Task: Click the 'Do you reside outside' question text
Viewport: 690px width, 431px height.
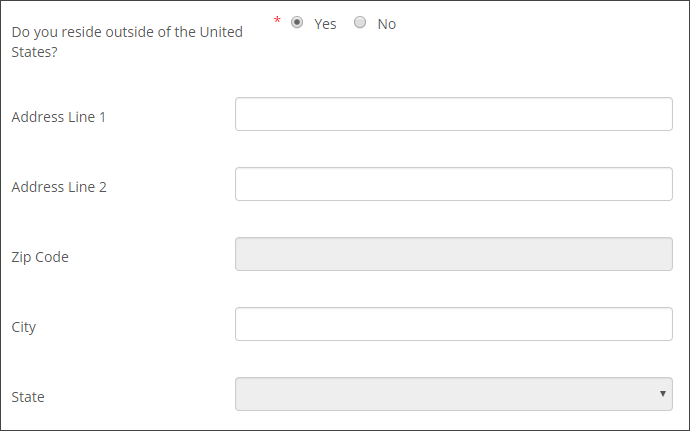Action: coord(127,32)
